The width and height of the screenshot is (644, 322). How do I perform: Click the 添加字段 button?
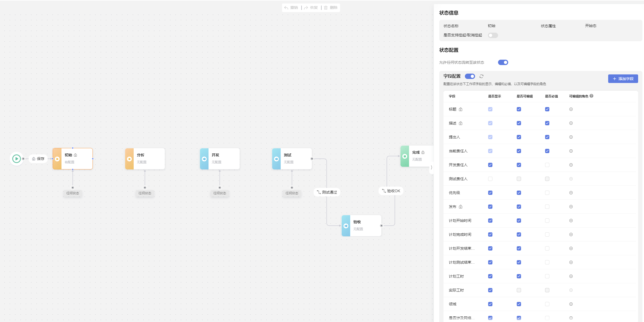623,79
